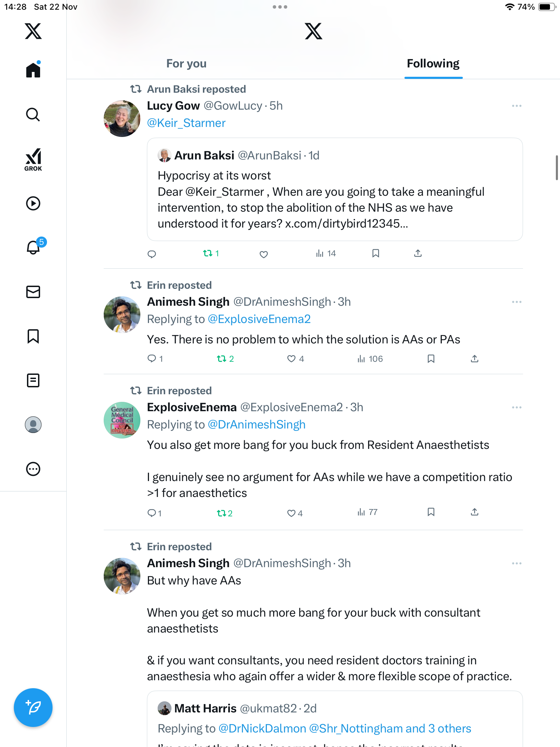This screenshot has height=747, width=560.
Task: Open the @ExplosiveEnema2 reply link
Action: pyautogui.click(x=259, y=319)
